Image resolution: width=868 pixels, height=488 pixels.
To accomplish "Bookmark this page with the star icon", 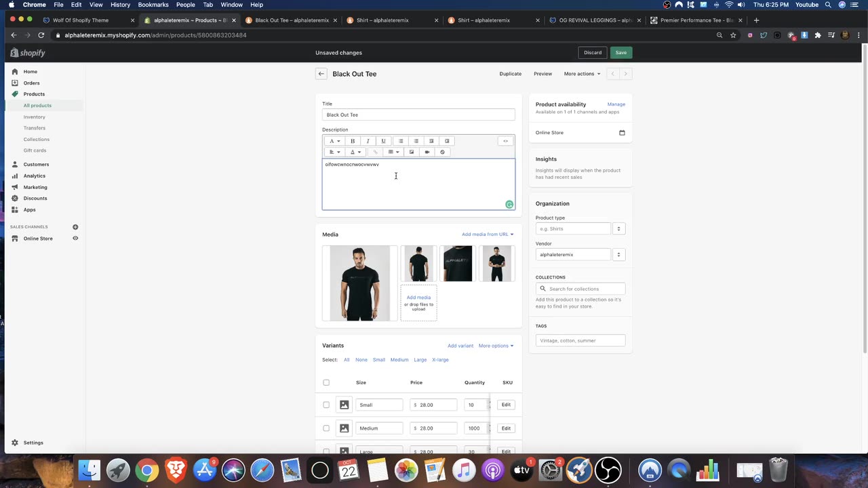I will 733,35.
